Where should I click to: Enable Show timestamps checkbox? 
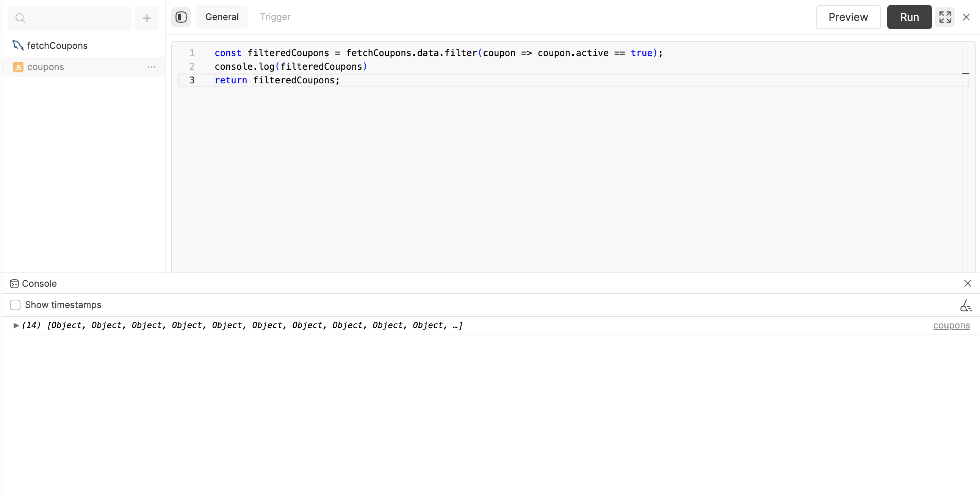point(15,305)
